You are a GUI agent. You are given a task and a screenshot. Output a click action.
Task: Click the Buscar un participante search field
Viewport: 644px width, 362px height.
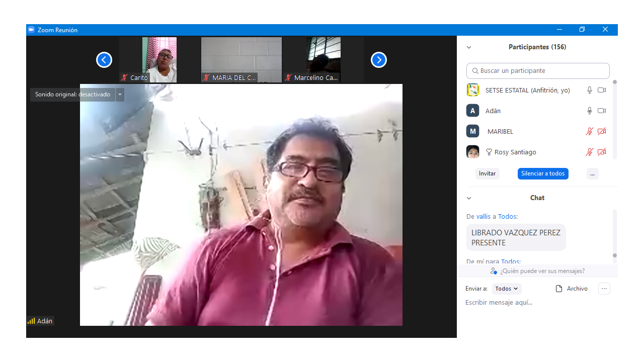point(538,71)
